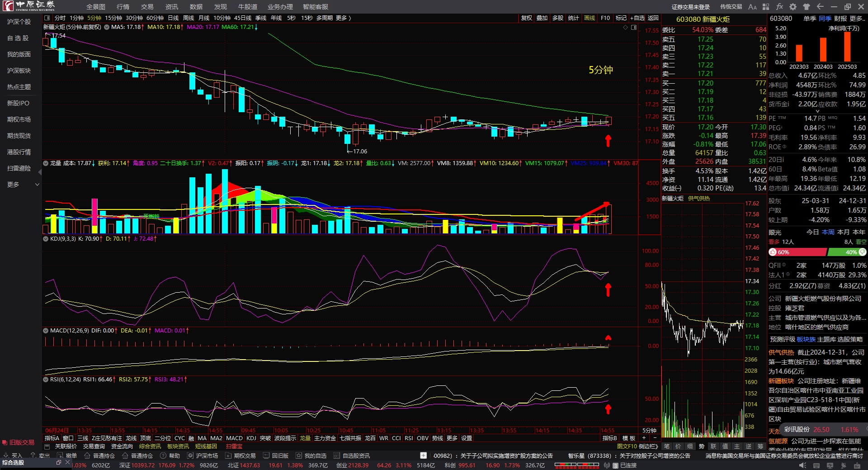Click the speaker mute icon in status bar

(x=802, y=465)
